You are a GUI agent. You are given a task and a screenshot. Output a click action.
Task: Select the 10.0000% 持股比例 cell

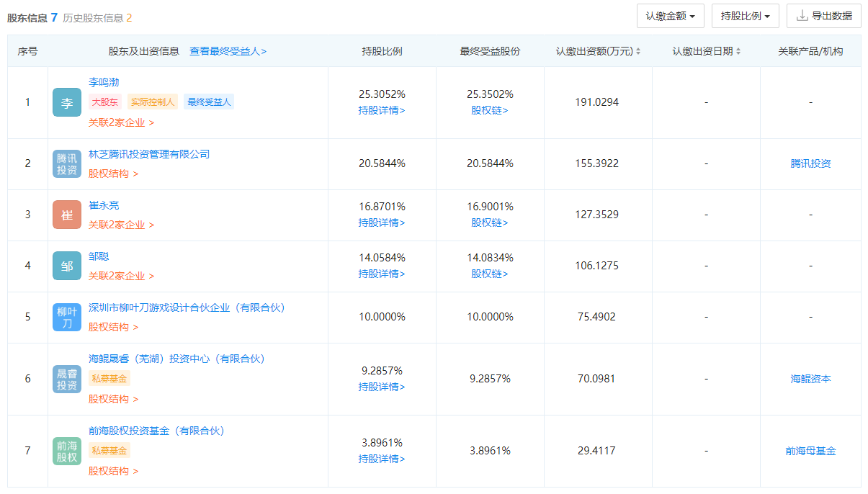(x=382, y=317)
